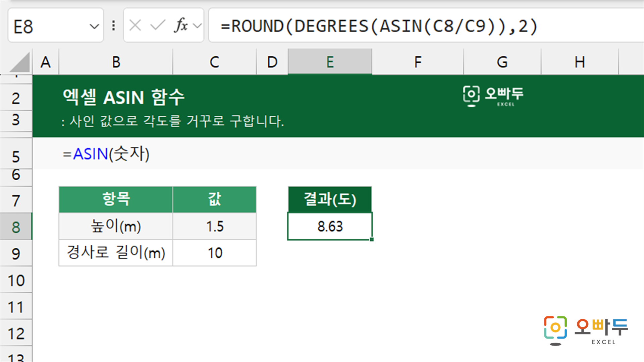Select row 11 header
644x362 pixels.
pos(16,307)
